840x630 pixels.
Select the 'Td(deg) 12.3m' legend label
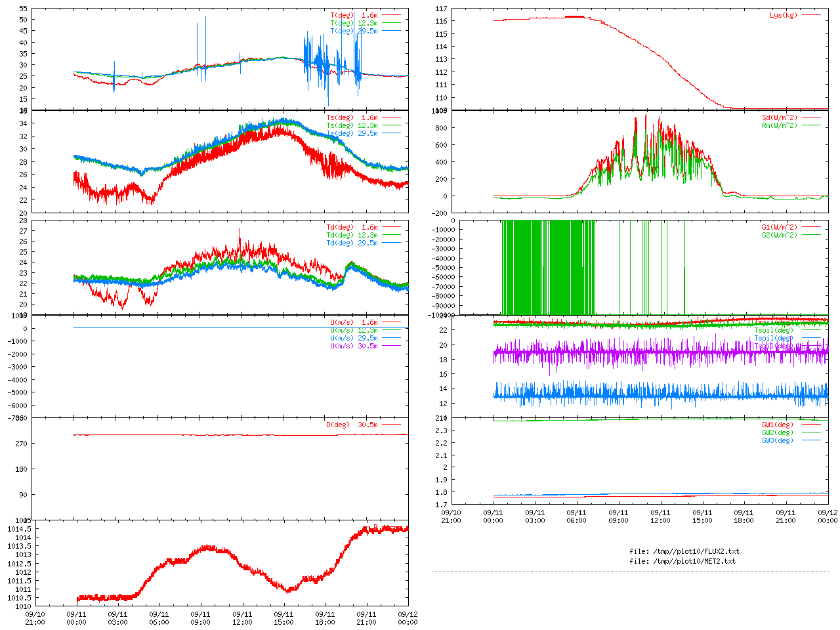click(x=352, y=236)
